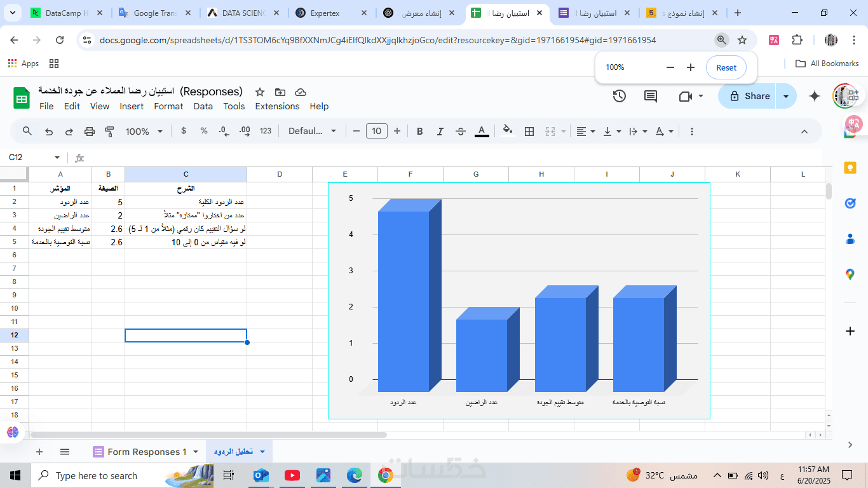The height and width of the screenshot is (488, 868).
Task: Open more toolbar options
Action: 692,132
